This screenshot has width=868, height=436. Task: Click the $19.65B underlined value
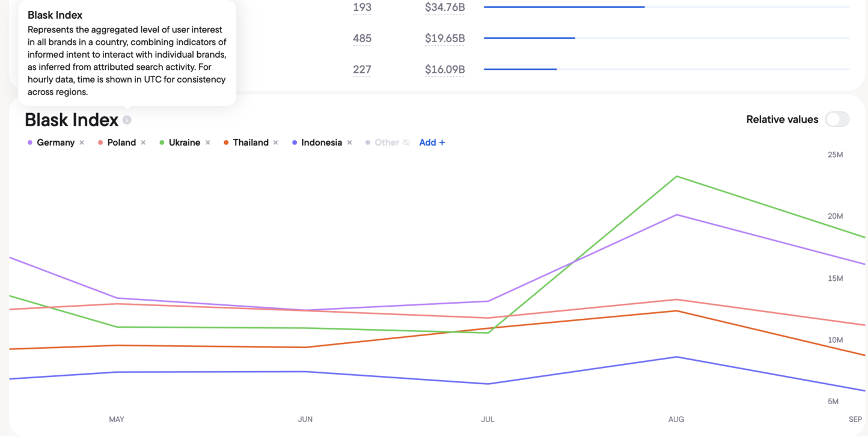445,38
